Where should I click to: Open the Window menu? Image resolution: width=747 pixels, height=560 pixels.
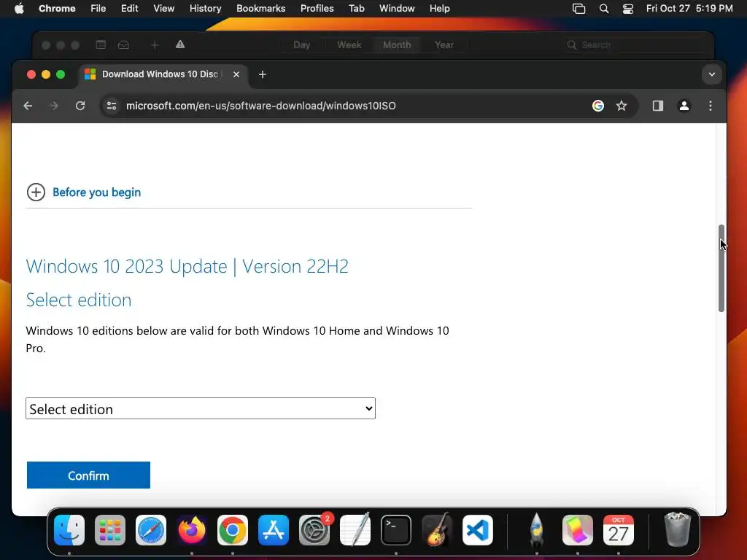397,9
